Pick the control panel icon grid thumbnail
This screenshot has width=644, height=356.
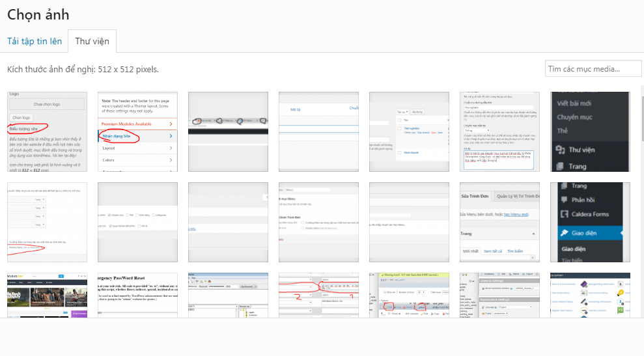click(590, 295)
